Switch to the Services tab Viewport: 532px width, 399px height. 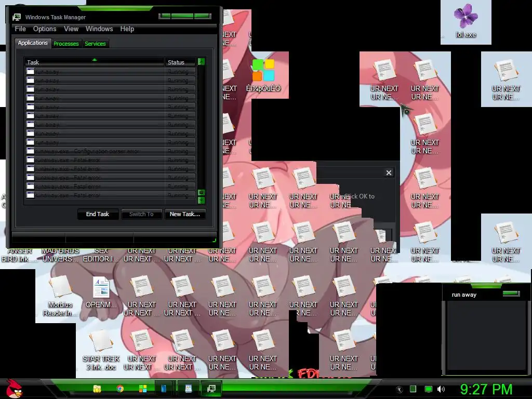click(x=96, y=44)
